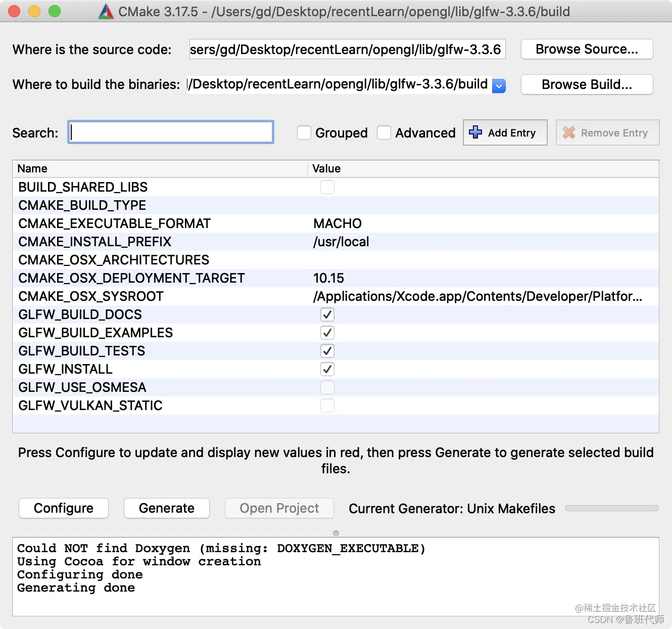Click the 'Generating done' log line
672x629 pixels.
(76, 588)
